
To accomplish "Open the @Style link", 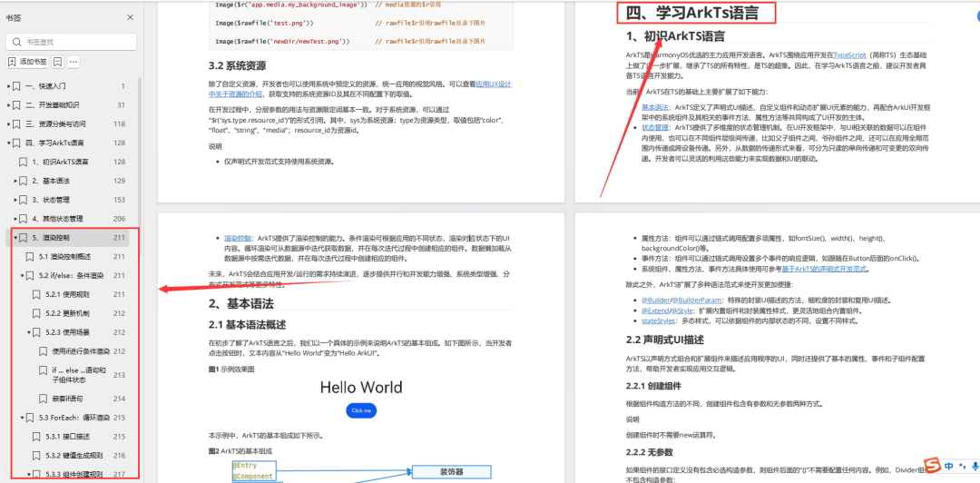I will point(681,310).
